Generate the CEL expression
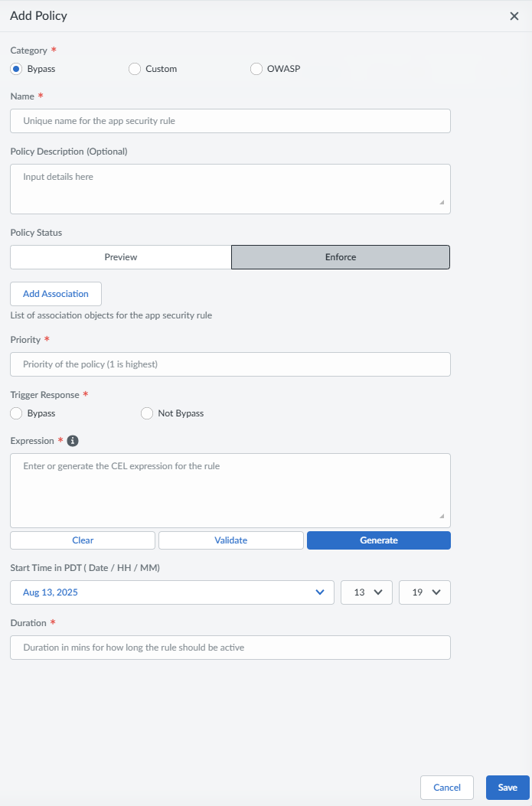Viewport: 532px width, 806px height. pyautogui.click(x=379, y=540)
